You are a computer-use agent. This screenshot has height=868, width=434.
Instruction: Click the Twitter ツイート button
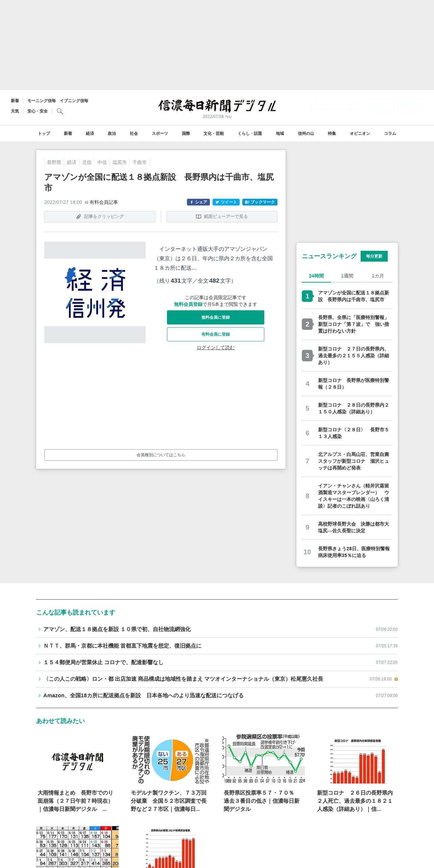click(226, 202)
